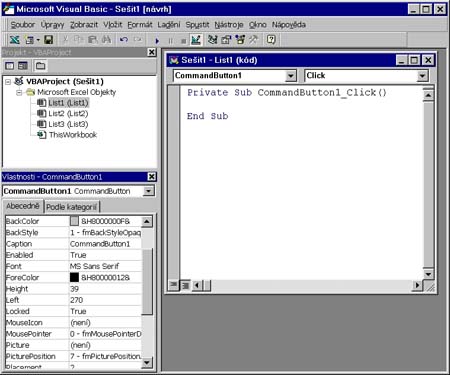Open the Toolbox hammer icon
This screenshot has height=375, width=450.
[x=253, y=40]
